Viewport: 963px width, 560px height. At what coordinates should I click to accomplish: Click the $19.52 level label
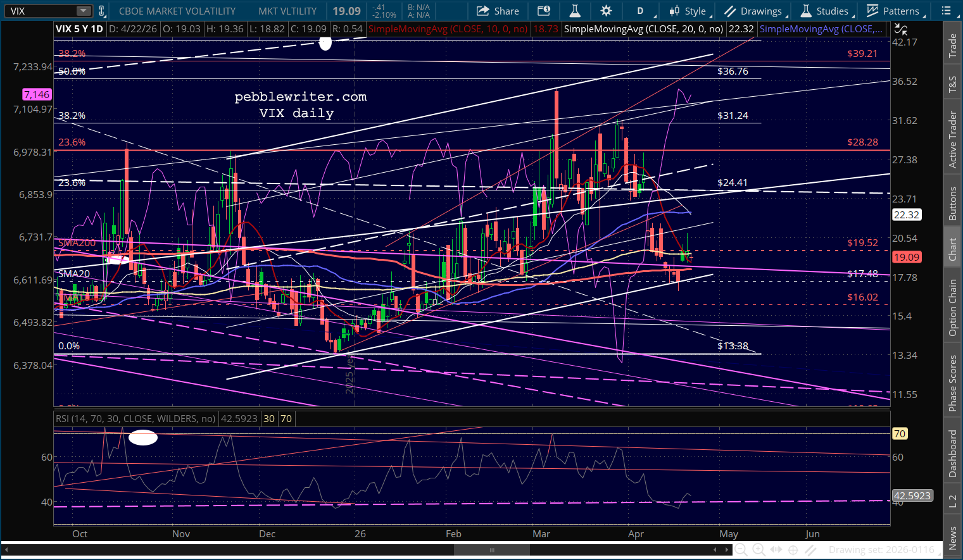coord(862,243)
